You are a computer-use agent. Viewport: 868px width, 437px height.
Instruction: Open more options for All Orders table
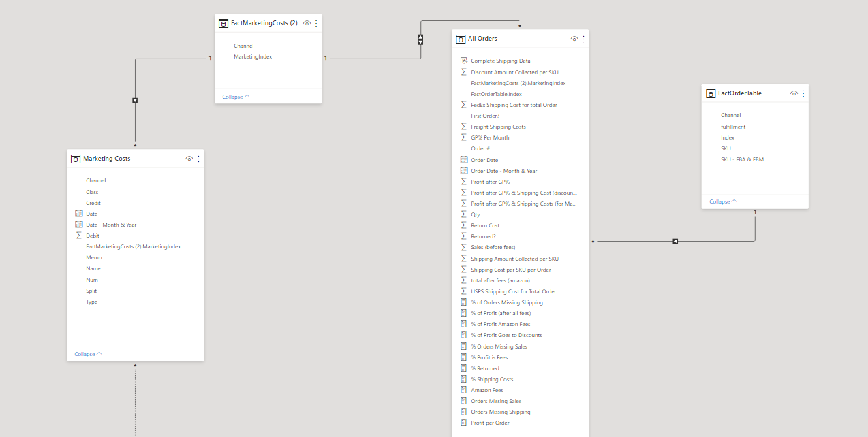tap(583, 39)
